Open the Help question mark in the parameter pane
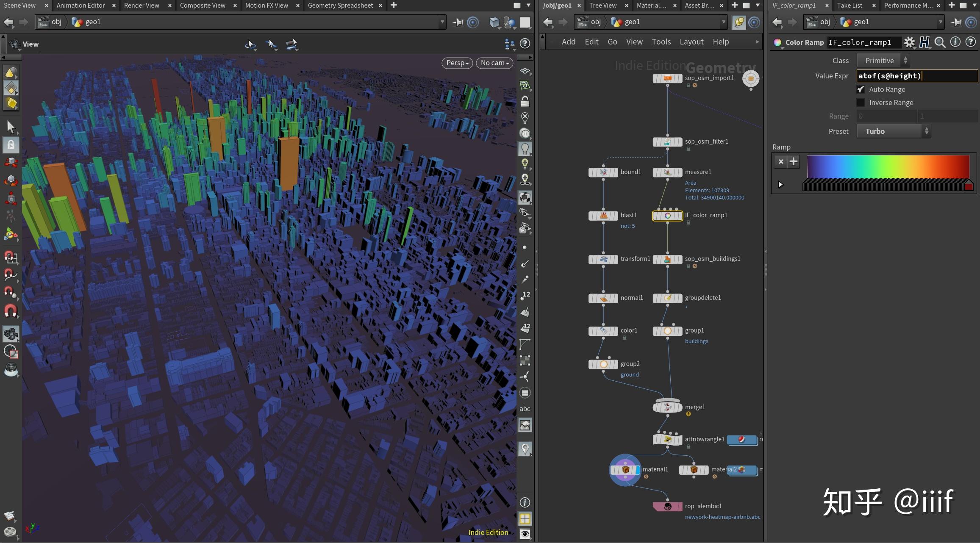The height and width of the screenshot is (543, 980). tap(971, 42)
